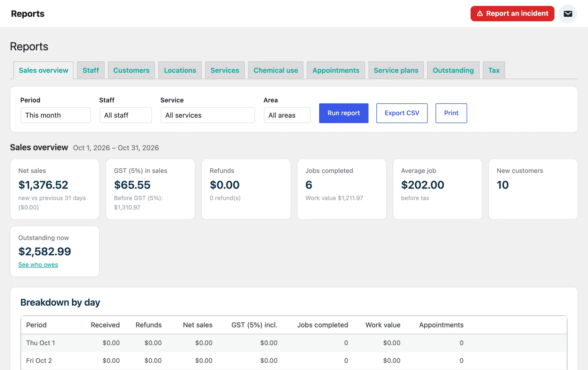The height and width of the screenshot is (370, 588).
Task: Click the Jobs completed count 6
Action: click(x=309, y=185)
